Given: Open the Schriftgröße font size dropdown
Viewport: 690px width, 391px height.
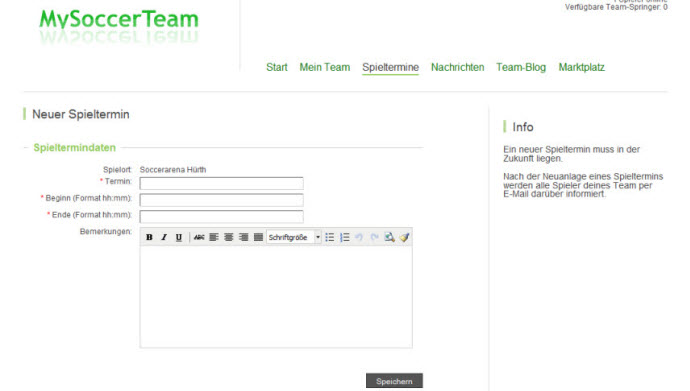Looking at the screenshot, I should (294, 237).
